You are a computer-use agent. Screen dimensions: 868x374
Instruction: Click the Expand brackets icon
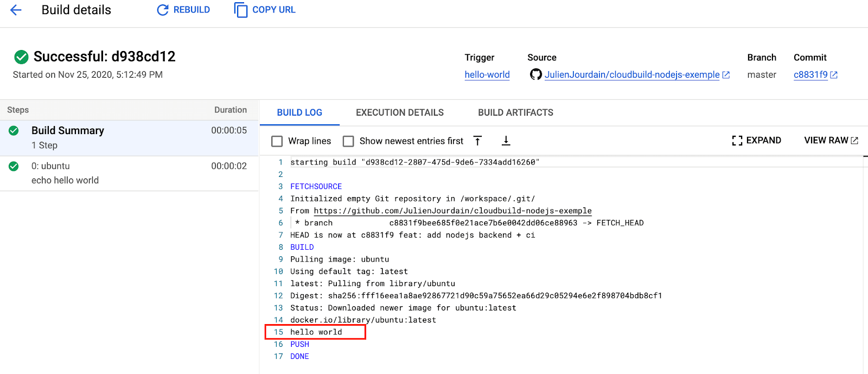(737, 141)
